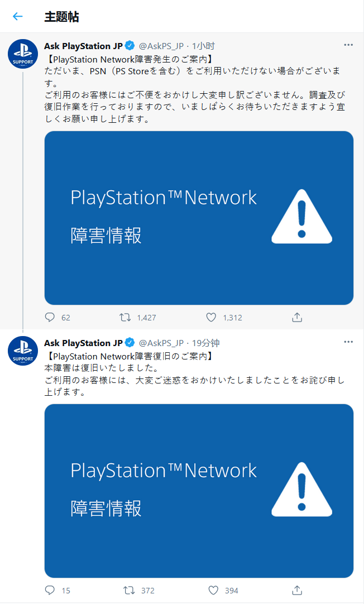Share the first PSN outage tweet
This screenshot has width=364, height=604.
click(297, 317)
